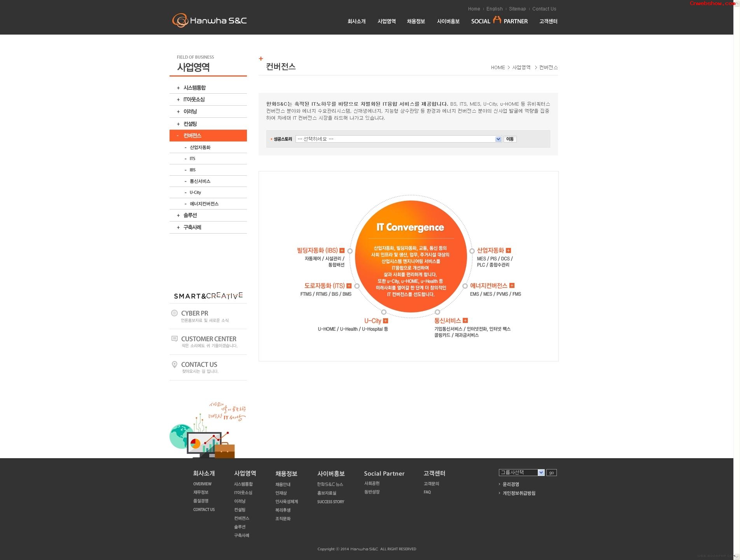740x560 pixels.
Task: Click the Home link at top
Action: point(474,9)
